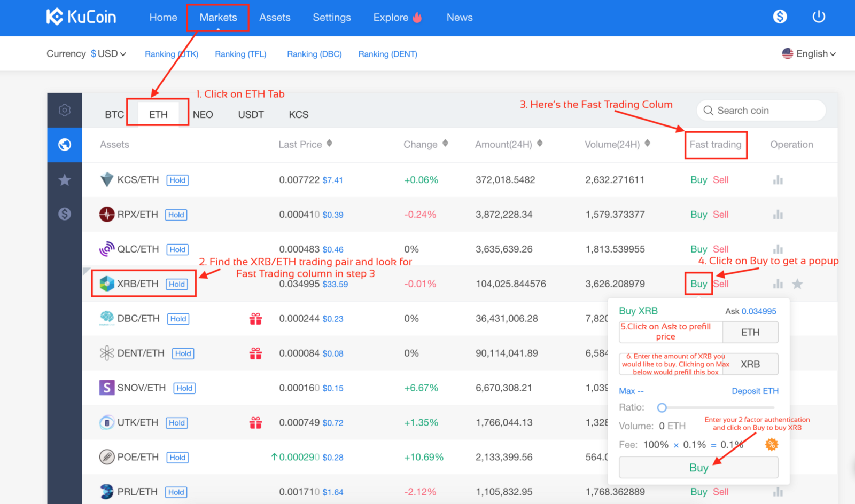This screenshot has height=504, width=855.
Task: Open the Assets menu item
Action: [x=275, y=17]
